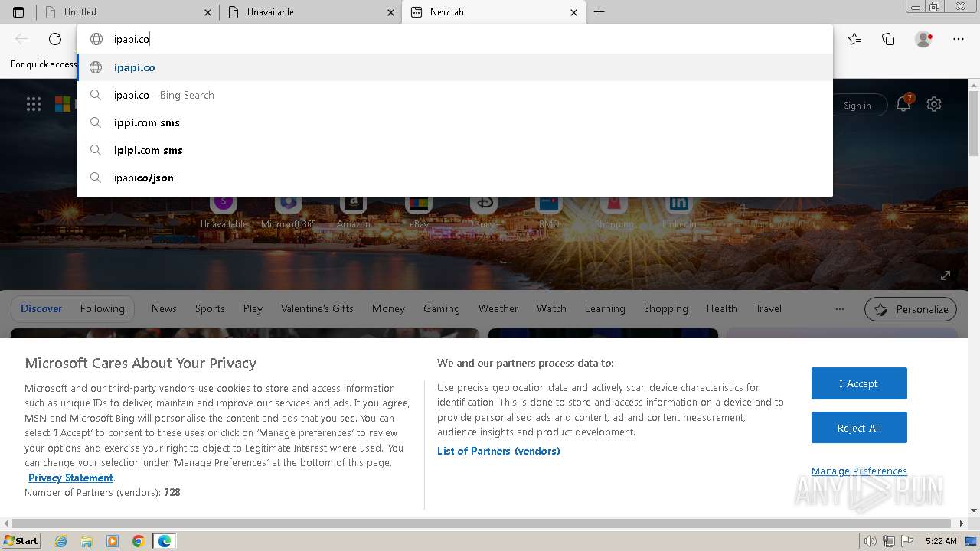Viewport: 980px width, 551px height.
Task: Select Microsoft Edge taskbar icon
Action: pos(165,541)
